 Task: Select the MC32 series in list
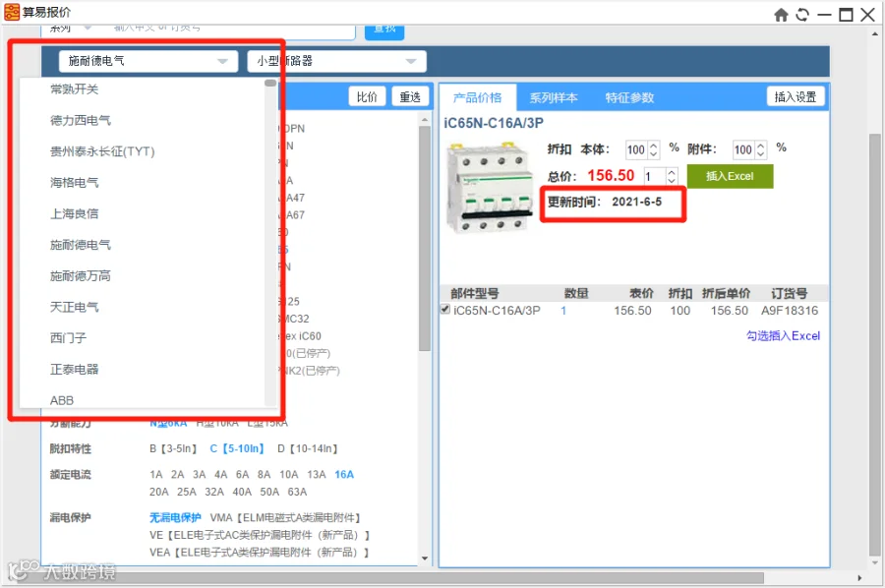click(x=294, y=319)
